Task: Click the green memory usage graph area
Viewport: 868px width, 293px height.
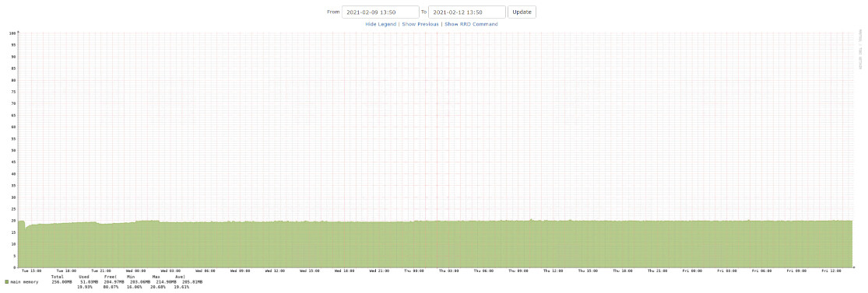Action: pyautogui.click(x=435, y=244)
